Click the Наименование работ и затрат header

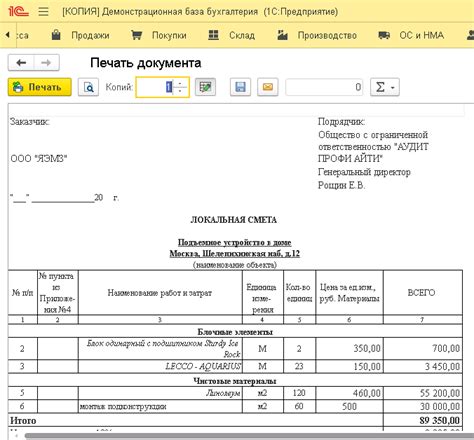[x=160, y=293]
